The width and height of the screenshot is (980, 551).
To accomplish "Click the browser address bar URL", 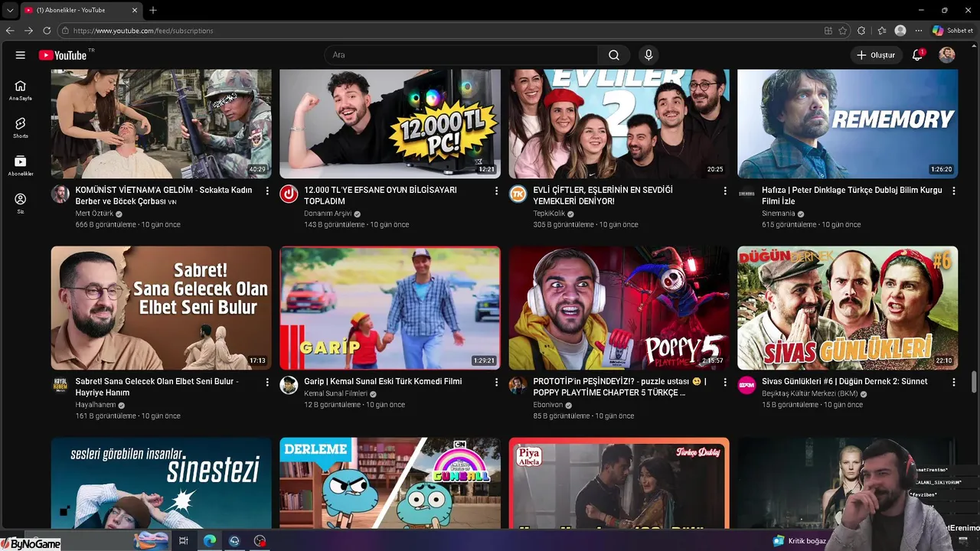I will (143, 31).
